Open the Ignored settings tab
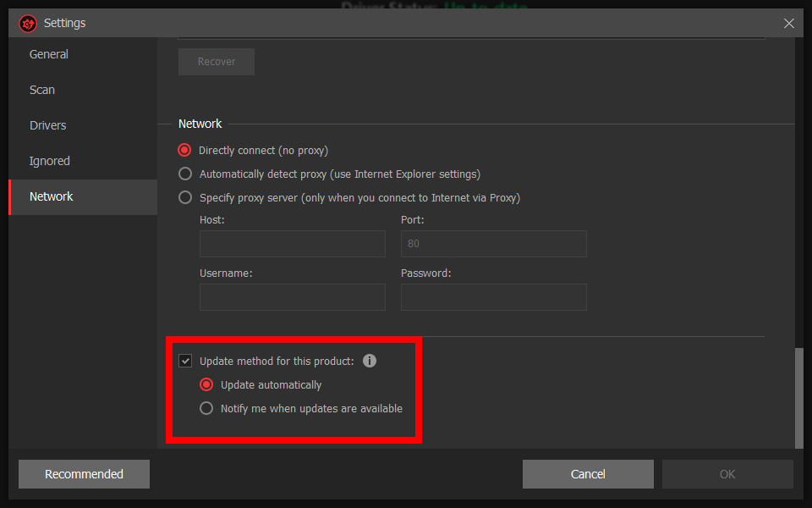This screenshot has height=508, width=812. click(x=50, y=161)
